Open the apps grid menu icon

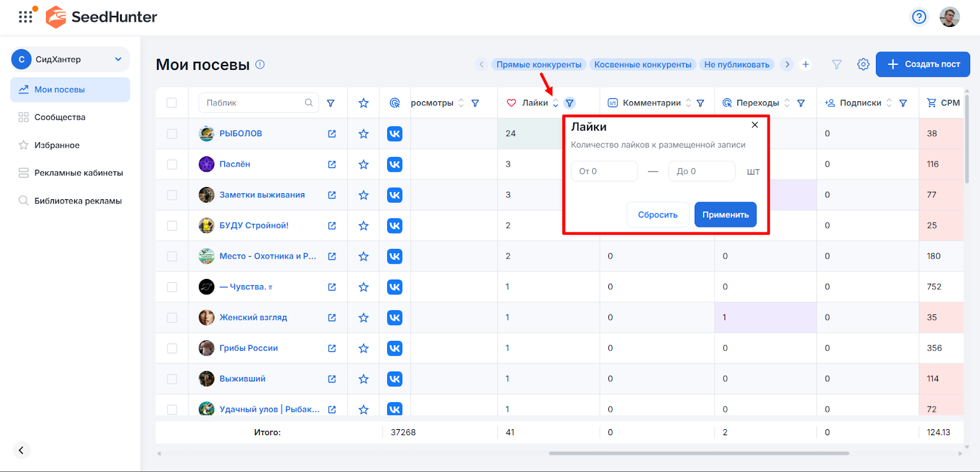point(25,17)
